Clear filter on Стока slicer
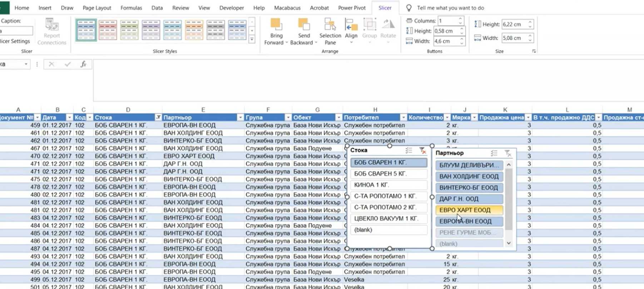Image resolution: width=644 pixels, height=289 pixels. pyautogui.click(x=423, y=151)
